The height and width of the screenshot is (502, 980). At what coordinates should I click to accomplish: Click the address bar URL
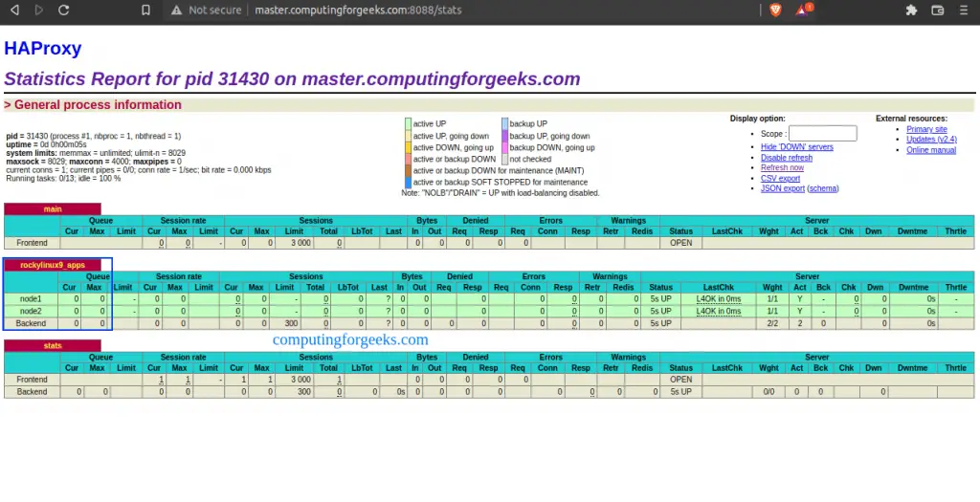click(358, 10)
